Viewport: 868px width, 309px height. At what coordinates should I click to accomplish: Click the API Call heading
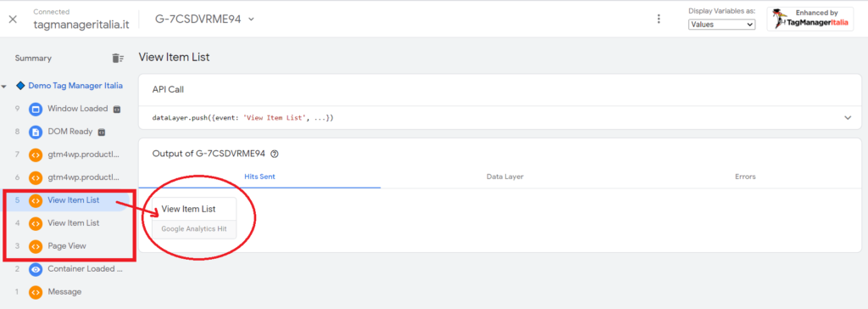click(x=168, y=89)
